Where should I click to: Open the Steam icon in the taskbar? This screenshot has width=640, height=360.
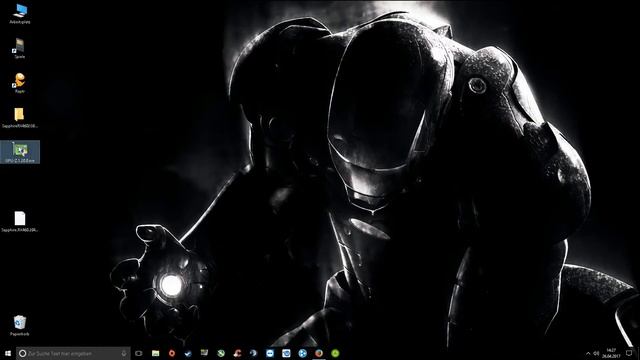(x=188, y=353)
